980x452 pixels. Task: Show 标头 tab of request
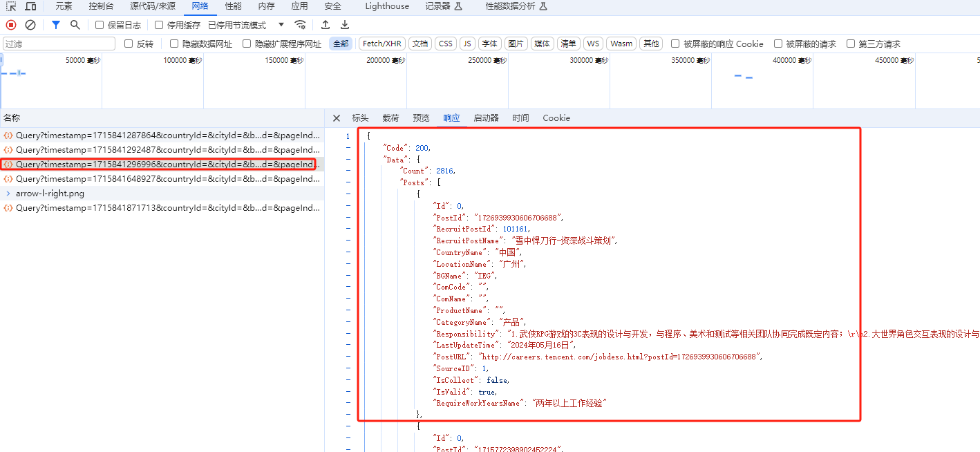360,118
